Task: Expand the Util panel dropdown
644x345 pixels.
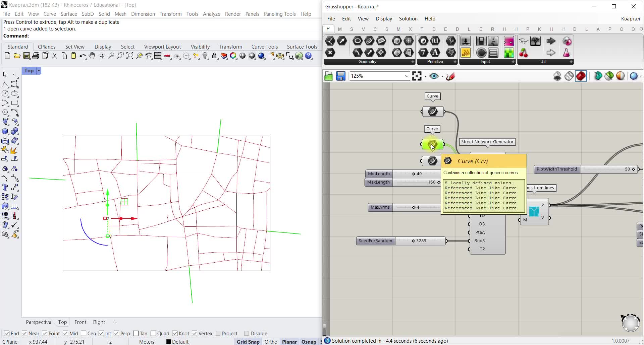Action: tap(571, 62)
